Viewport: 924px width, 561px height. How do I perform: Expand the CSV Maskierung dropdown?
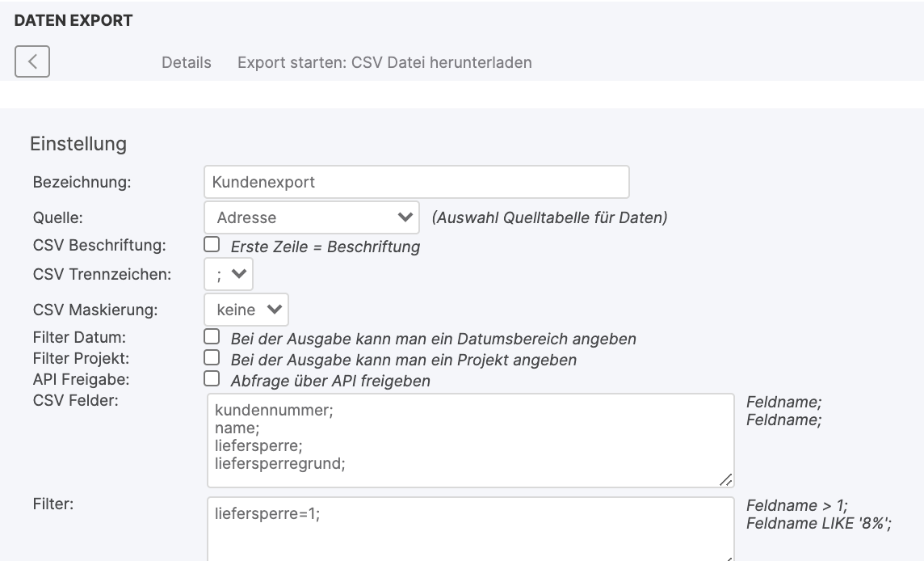click(246, 310)
